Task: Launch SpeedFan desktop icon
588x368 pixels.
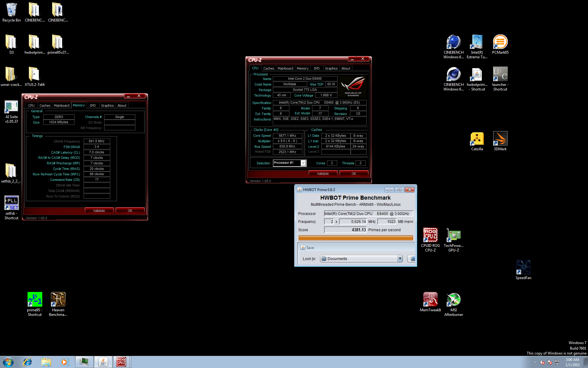Action: coord(523,270)
